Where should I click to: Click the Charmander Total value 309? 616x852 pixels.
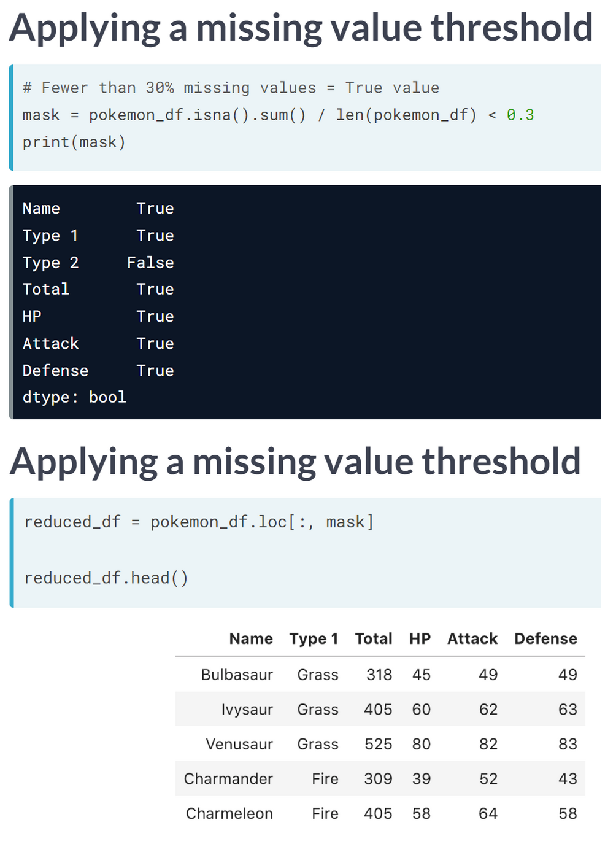(x=378, y=779)
